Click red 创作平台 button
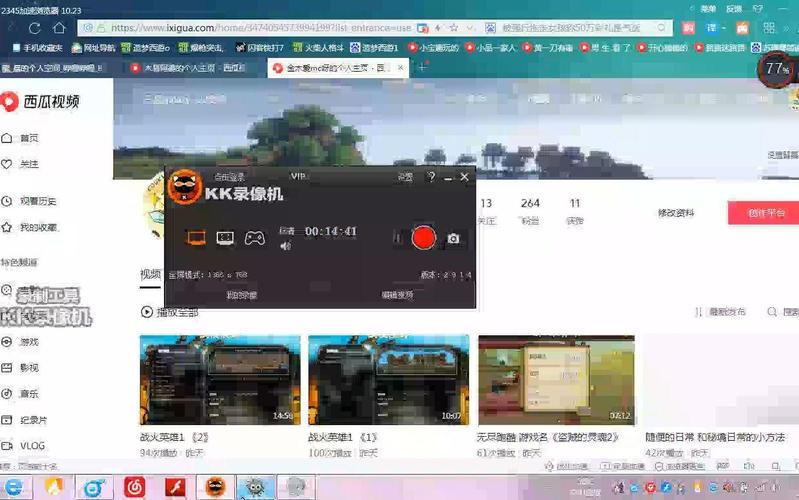Screen dimensions: 799x500 coord(766,213)
